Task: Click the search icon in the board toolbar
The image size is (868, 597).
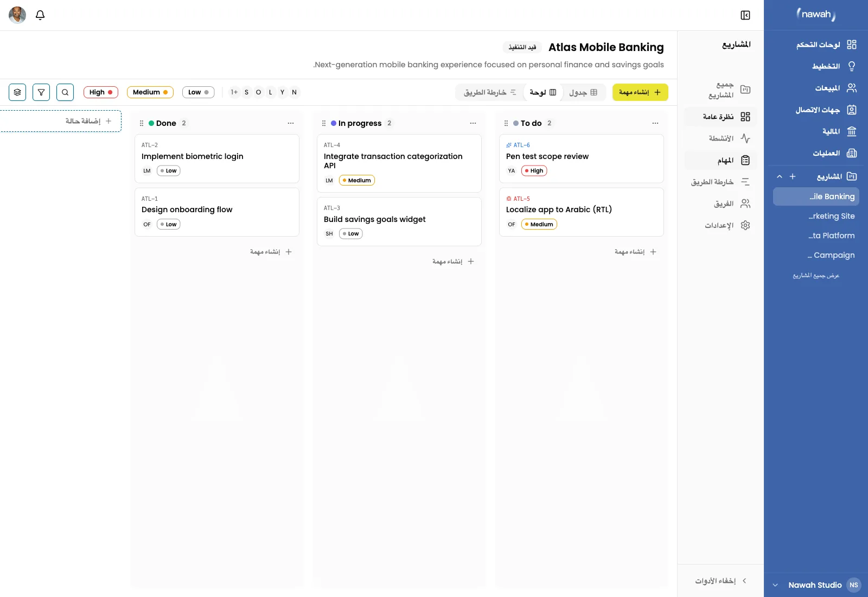Action: click(65, 92)
